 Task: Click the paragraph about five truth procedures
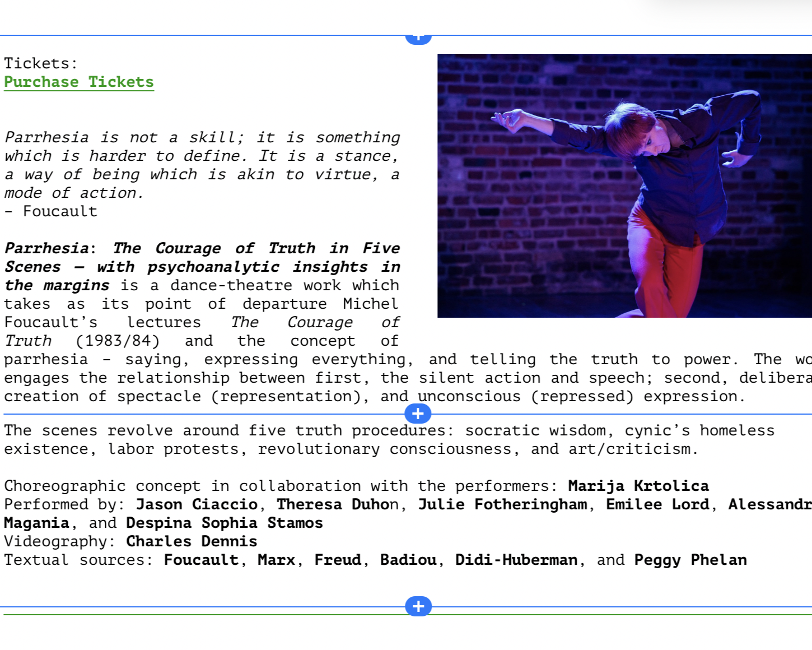tap(389, 439)
